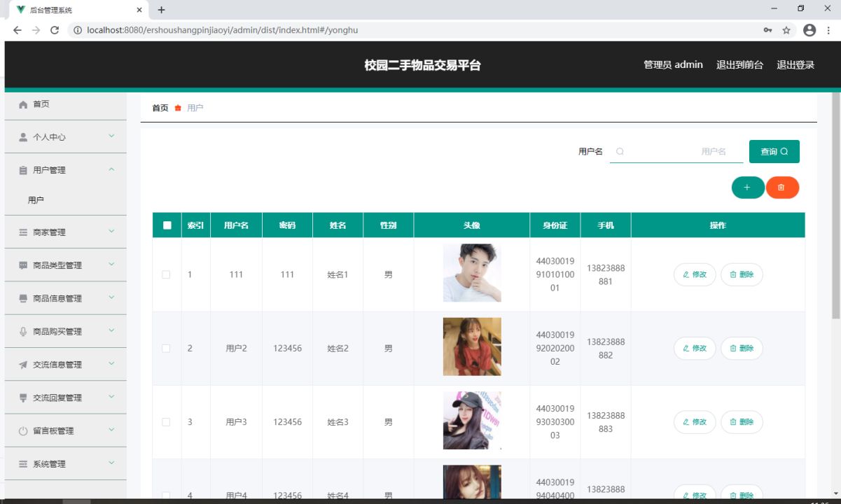Open the 商品信息管理 menu label

coord(57,298)
